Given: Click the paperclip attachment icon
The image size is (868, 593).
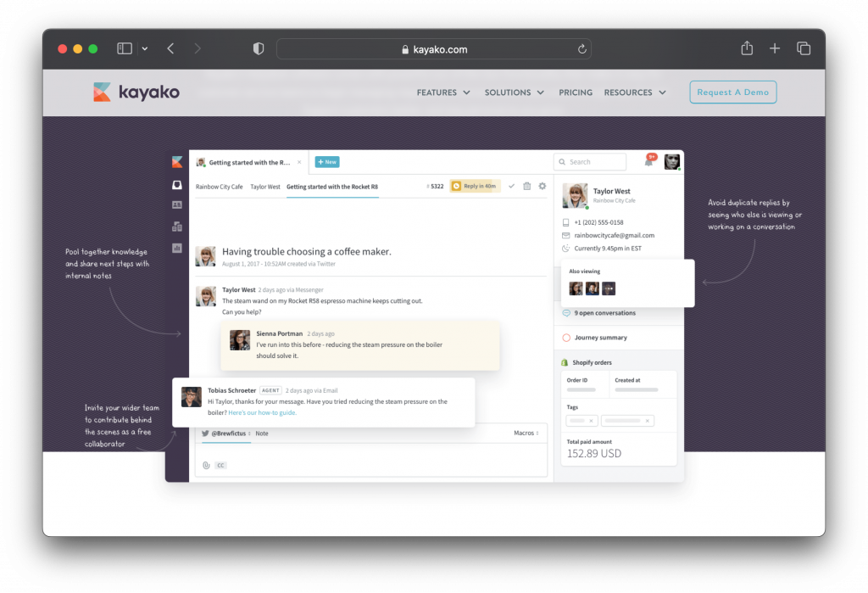Looking at the screenshot, I should coord(206,465).
